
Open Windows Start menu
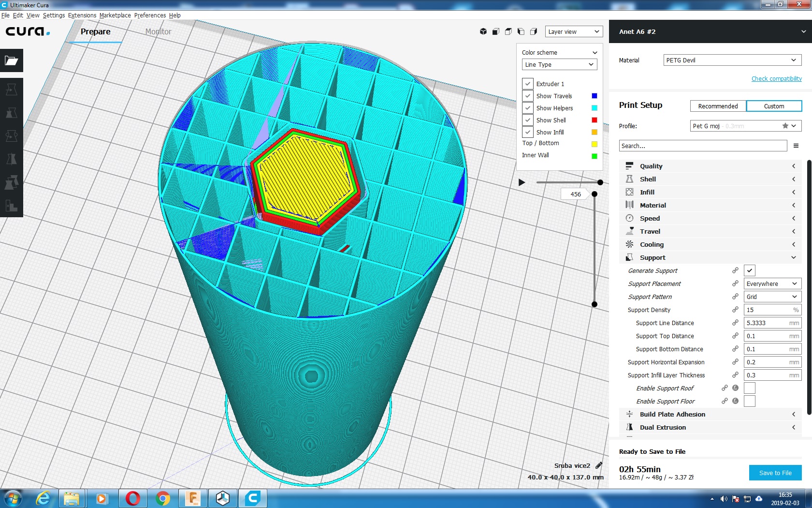pos(13,498)
